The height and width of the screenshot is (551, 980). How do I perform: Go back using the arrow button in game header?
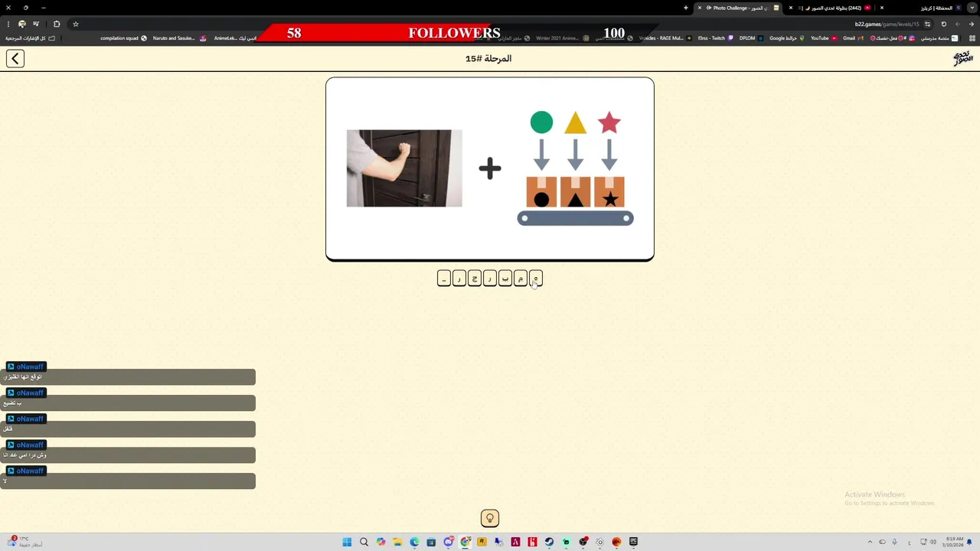(15, 58)
